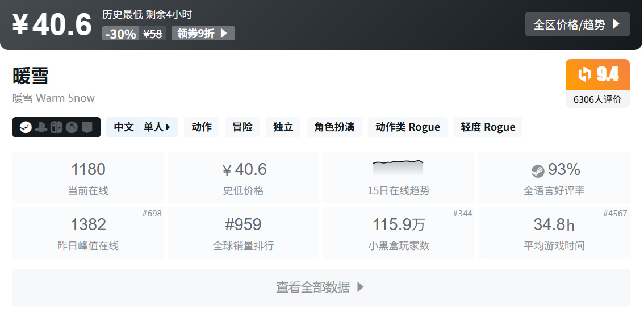Click the #698 rank label
Viewport: 644px width, 321px height.
tap(152, 213)
